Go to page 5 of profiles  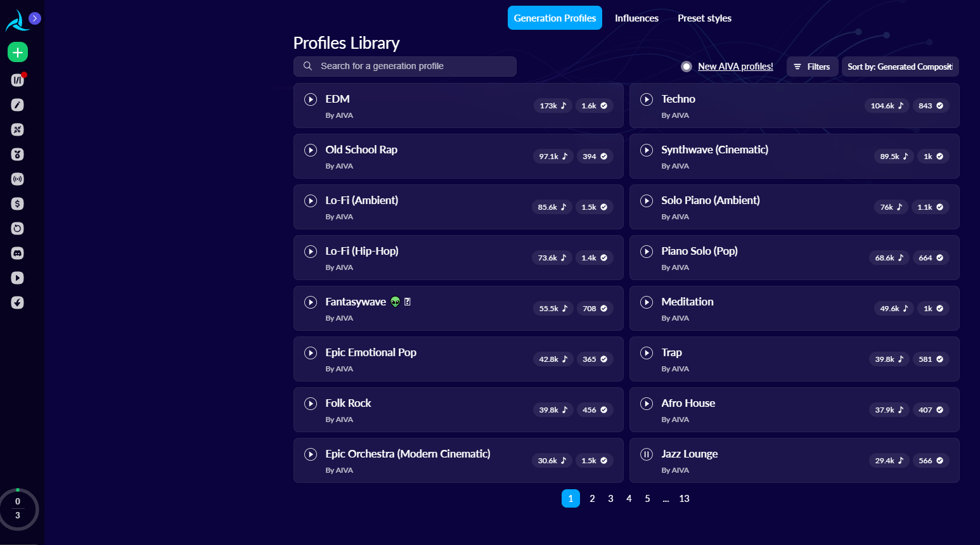click(647, 499)
